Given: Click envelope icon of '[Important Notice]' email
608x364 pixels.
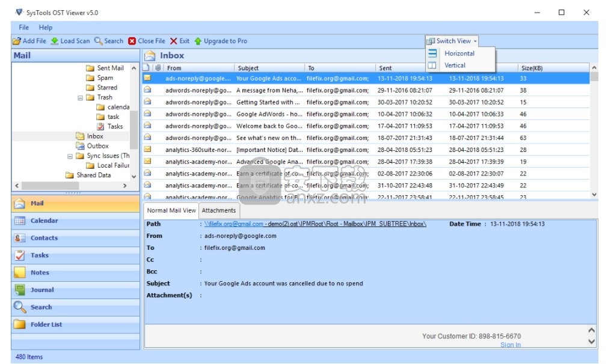Looking at the screenshot, I should coord(147,149).
